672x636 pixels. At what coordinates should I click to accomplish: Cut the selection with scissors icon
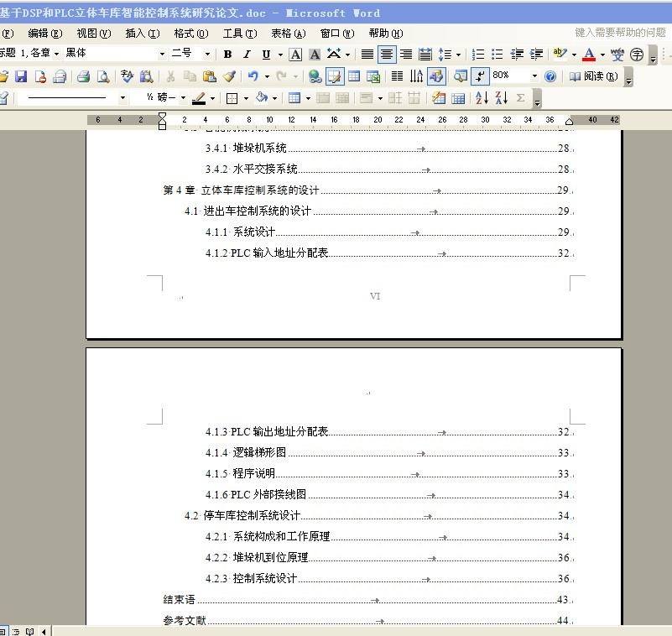coord(170,76)
